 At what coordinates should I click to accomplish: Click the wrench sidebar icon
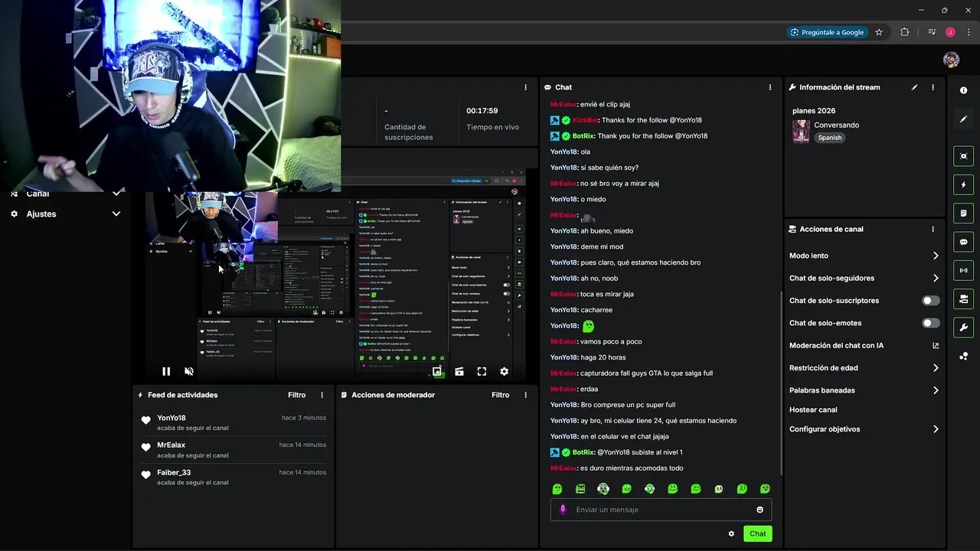(964, 328)
